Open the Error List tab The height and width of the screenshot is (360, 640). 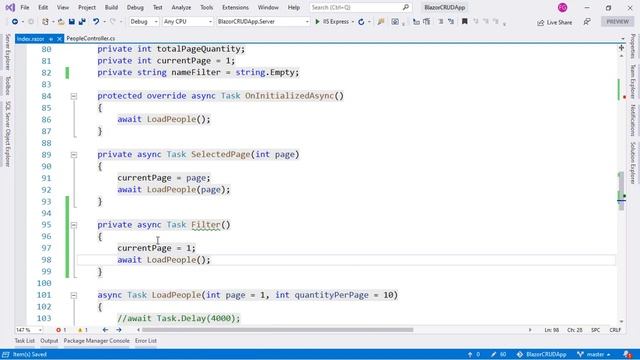click(146, 341)
